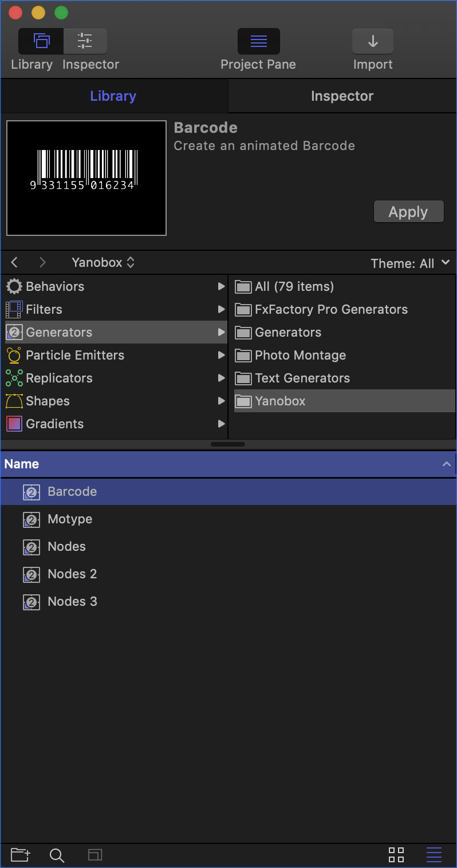
Task: Open the FxFactory Pro Generators folder
Action: coord(331,310)
